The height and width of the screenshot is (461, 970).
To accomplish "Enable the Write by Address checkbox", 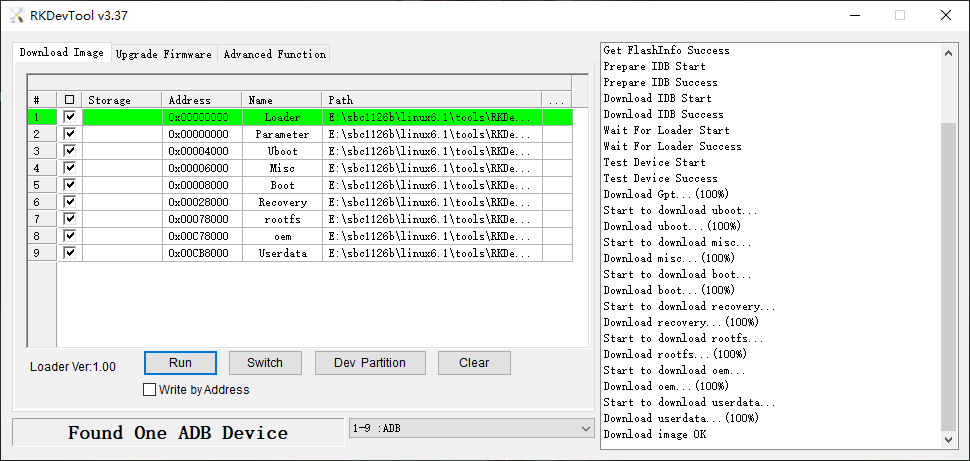I will [x=149, y=390].
